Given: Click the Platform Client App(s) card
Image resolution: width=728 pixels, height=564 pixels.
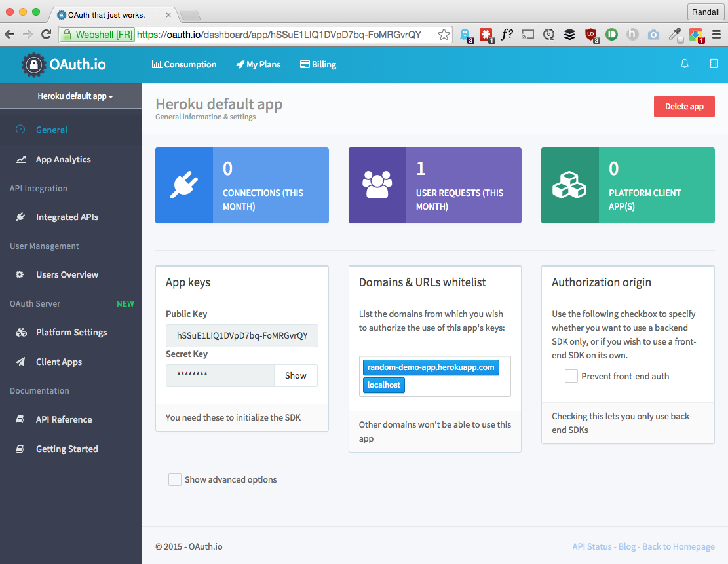Looking at the screenshot, I should [628, 185].
